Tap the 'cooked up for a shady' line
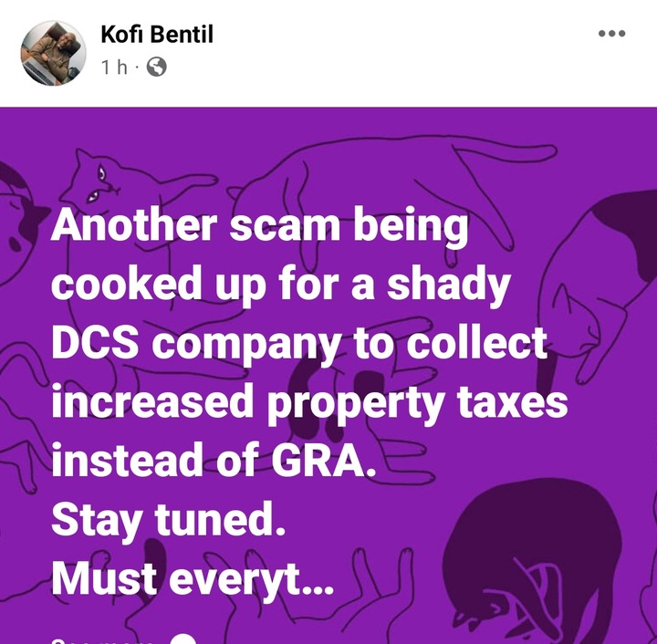The image size is (657, 644). coord(281,286)
